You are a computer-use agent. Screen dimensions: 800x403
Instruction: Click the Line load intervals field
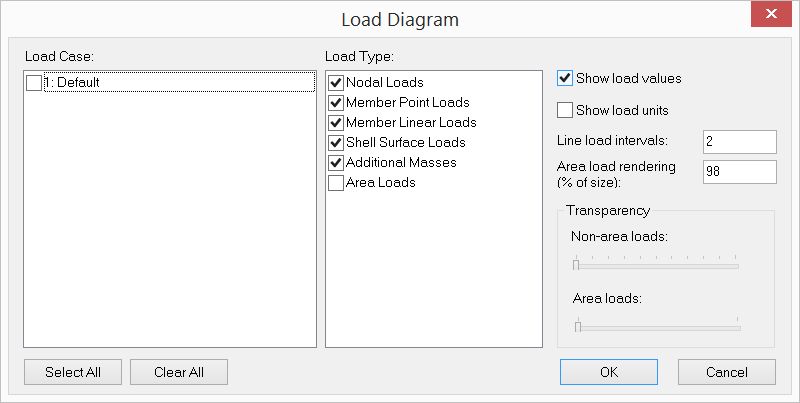(739, 142)
